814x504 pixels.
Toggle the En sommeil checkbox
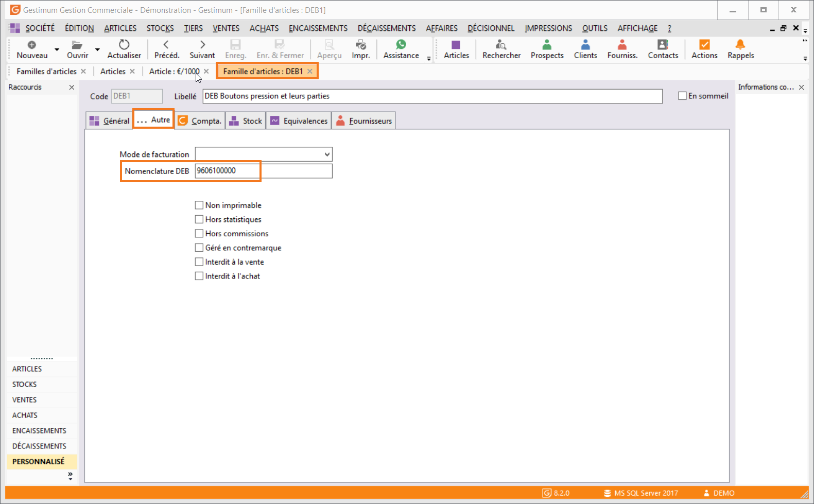coord(682,96)
